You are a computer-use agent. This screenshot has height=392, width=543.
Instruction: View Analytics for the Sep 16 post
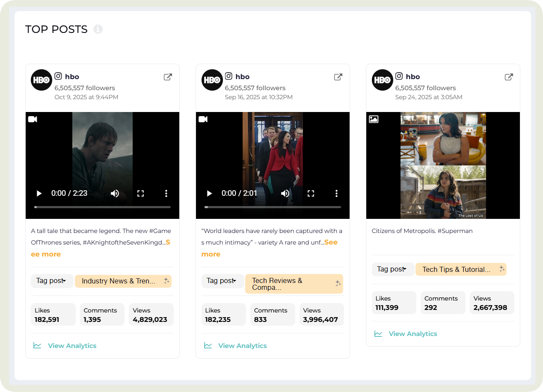coord(242,346)
